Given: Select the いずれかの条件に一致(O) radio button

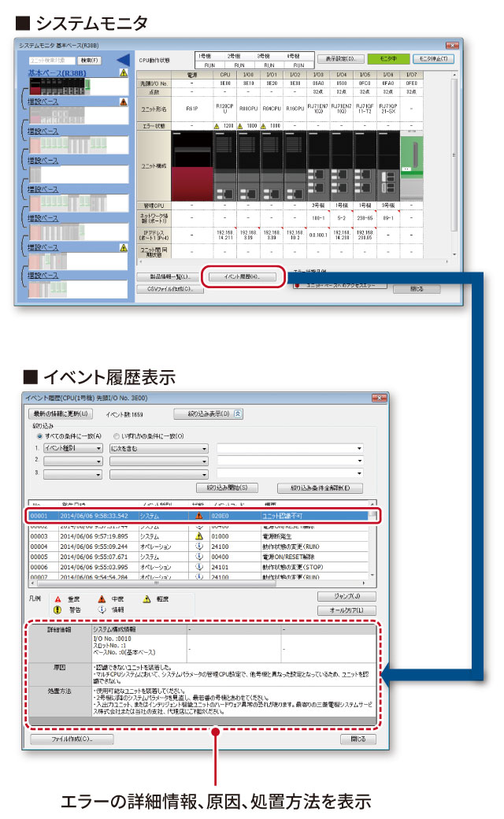Looking at the screenshot, I should (x=116, y=435).
